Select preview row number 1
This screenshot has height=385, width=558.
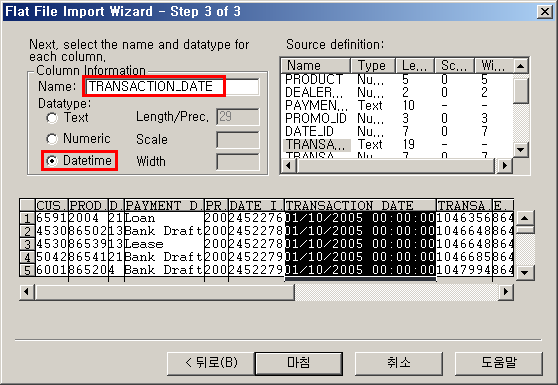coord(27,218)
